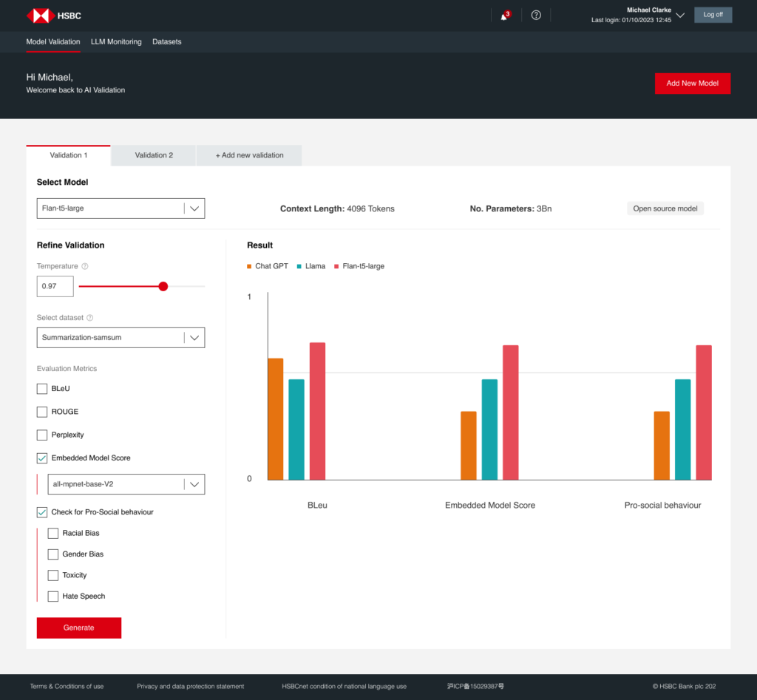
Task: Click the Flan-t5-large red legend marker
Action: pyautogui.click(x=336, y=266)
